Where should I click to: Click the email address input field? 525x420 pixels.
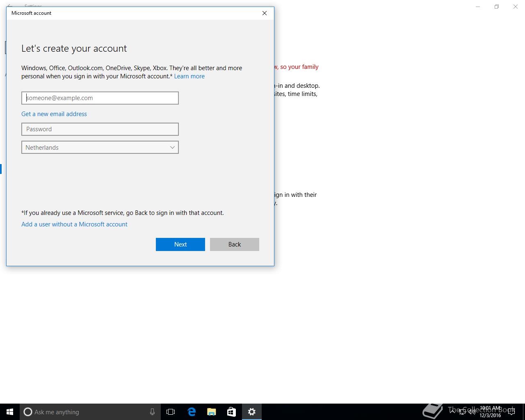tap(100, 98)
